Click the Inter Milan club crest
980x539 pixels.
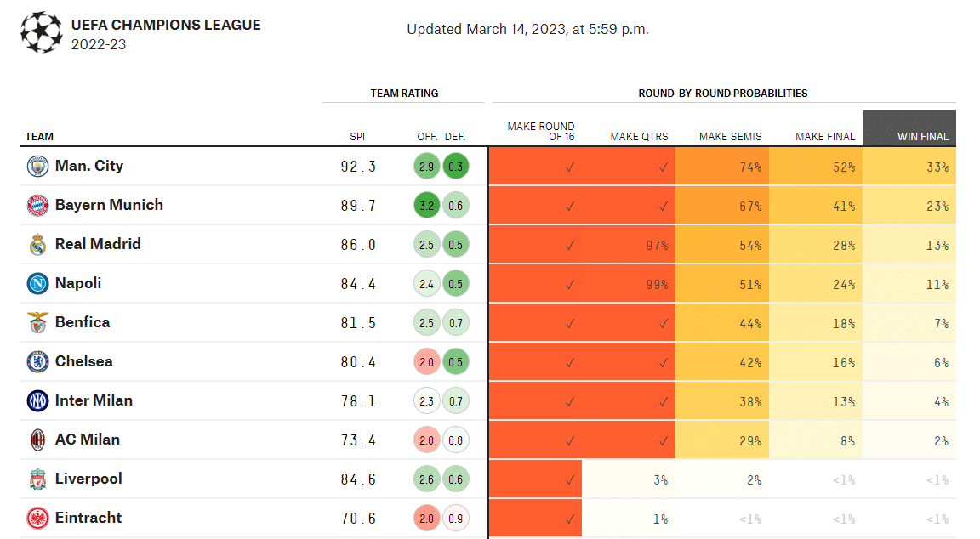pyautogui.click(x=37, y=401)
